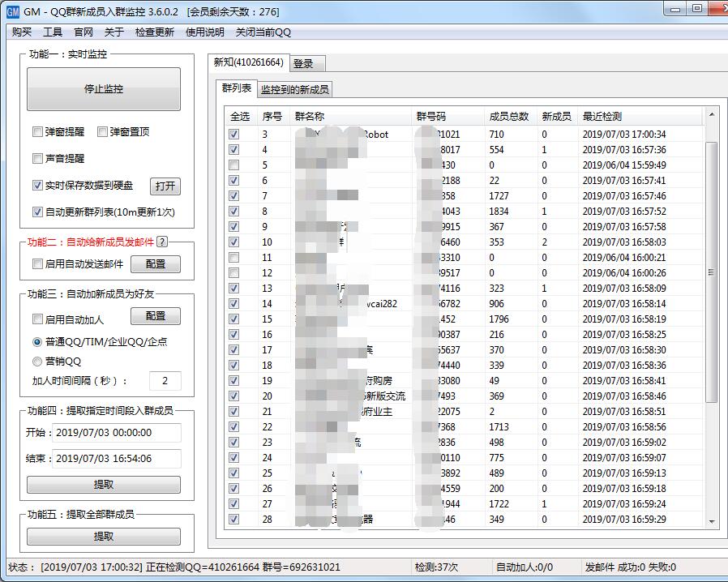Open the 关于 menu
This screenshot has width=728, height=582.
(114, 32)
